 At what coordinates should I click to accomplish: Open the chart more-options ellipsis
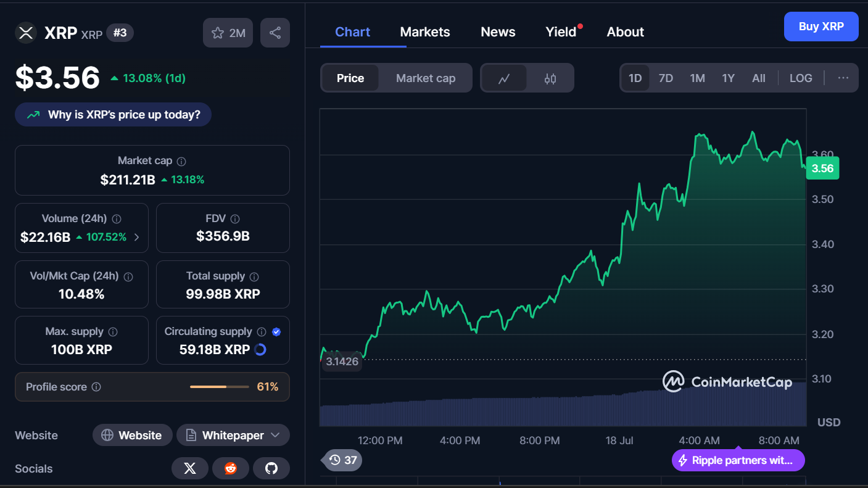point(843,78)
